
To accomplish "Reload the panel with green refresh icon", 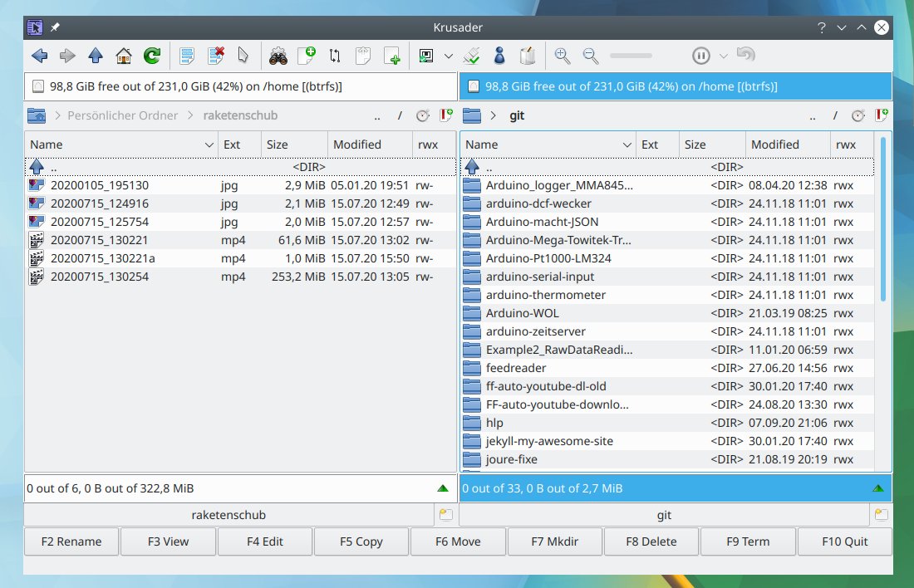I will [x=152, y=56].
